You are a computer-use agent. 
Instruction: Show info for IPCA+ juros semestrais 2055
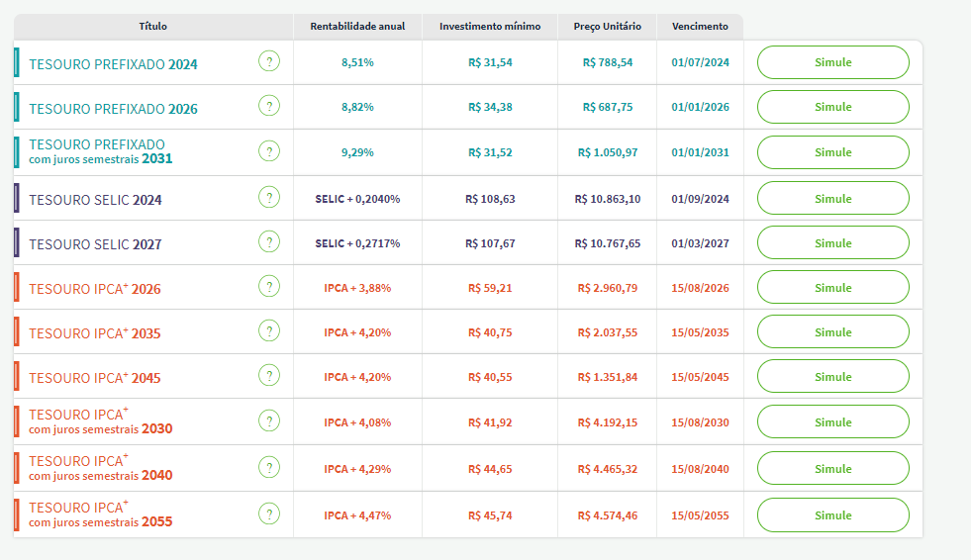click(x=269, y=514)
